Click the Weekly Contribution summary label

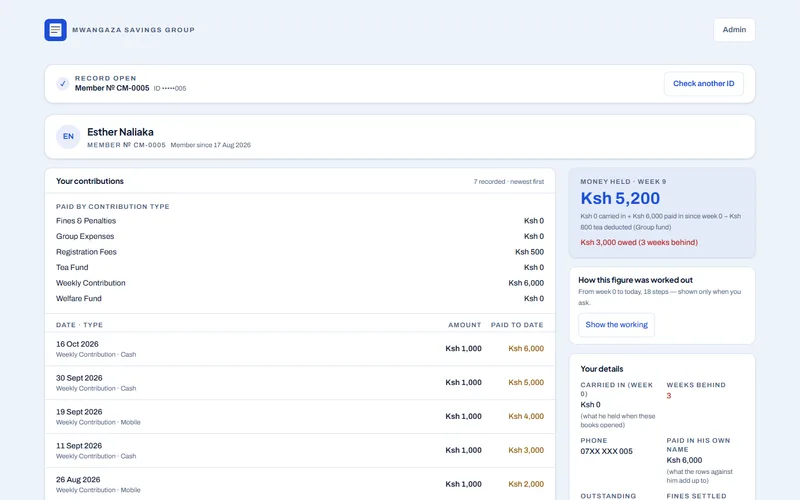pyautogui.click(x=91, y=283)
